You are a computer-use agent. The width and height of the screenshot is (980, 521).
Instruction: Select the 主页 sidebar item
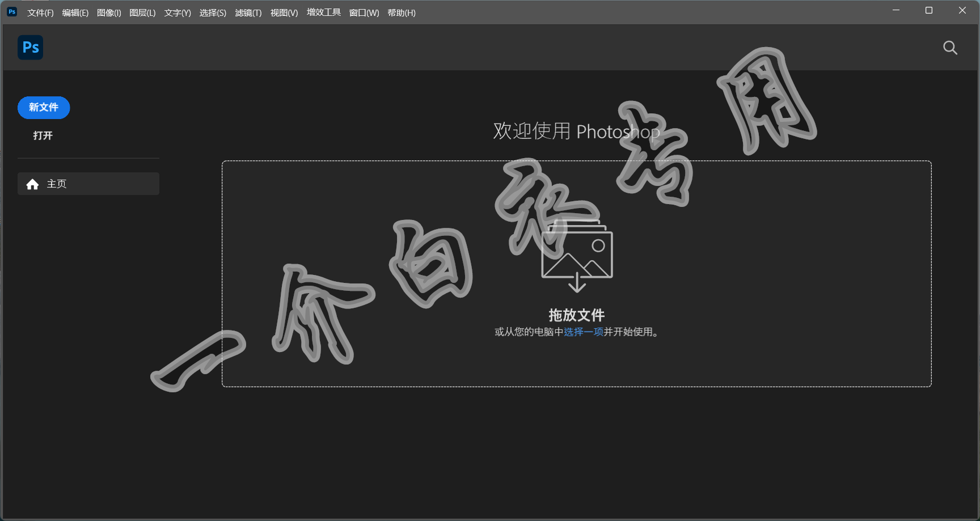tap(88, 184)
